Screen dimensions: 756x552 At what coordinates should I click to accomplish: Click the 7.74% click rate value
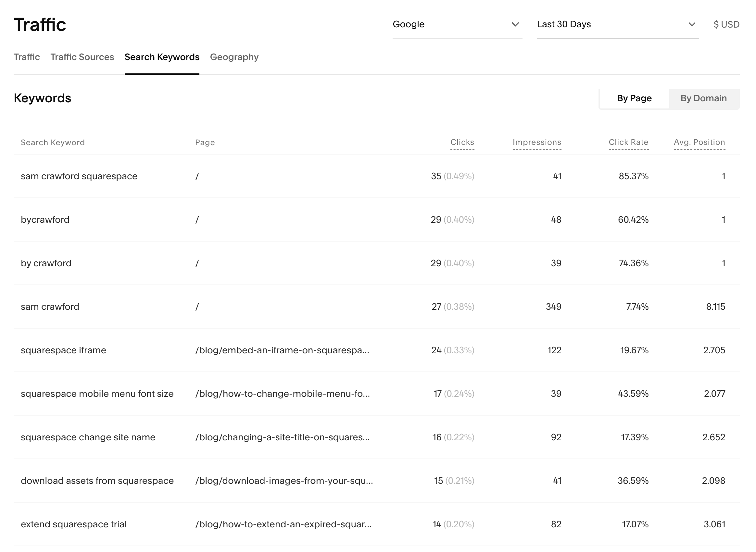click(x=637, y=307)
